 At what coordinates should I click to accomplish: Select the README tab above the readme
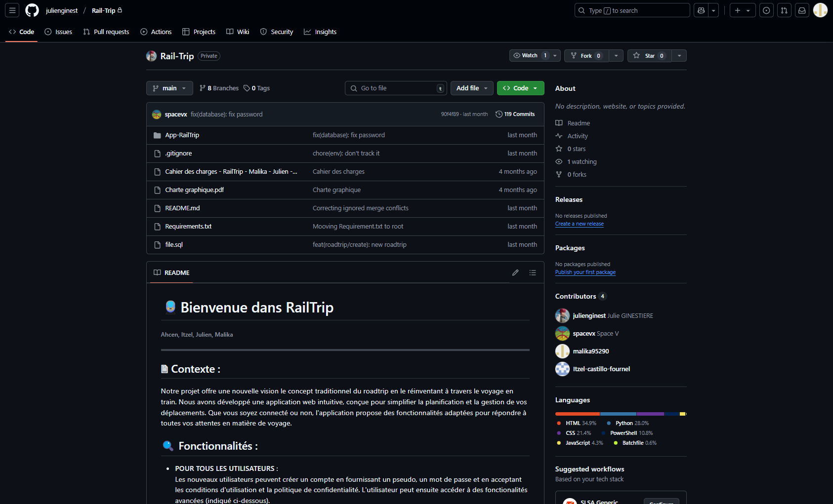click(171, 272)
